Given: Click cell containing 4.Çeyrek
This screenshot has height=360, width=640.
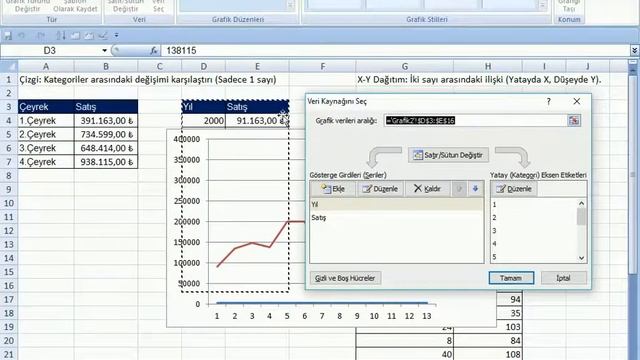Looking at the screenshot, I should click(46, 162).
